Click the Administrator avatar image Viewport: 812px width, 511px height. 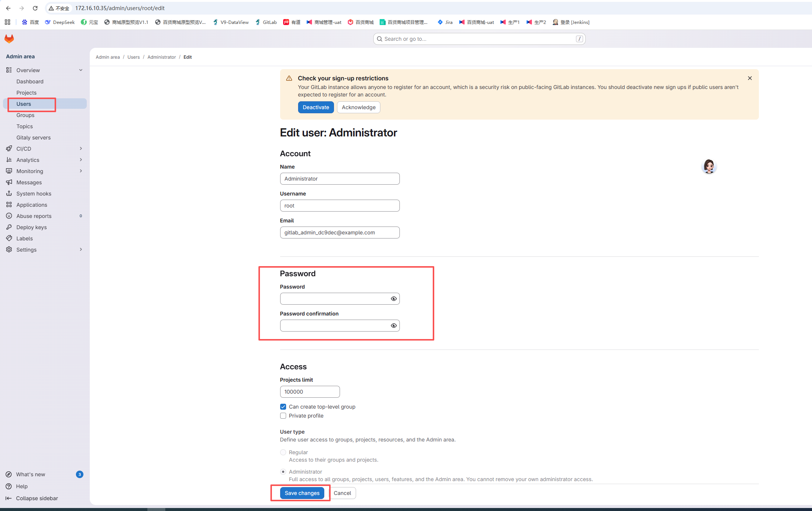click(708, 167)
